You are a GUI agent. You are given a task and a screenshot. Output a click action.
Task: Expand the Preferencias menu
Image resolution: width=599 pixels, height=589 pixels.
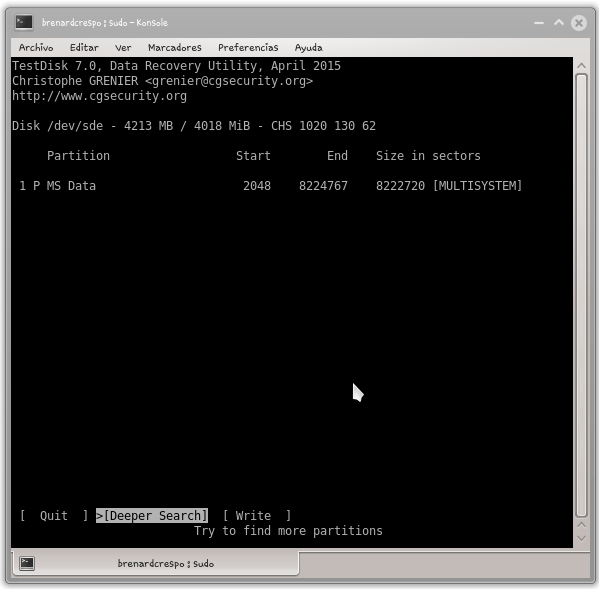point(248,47)
